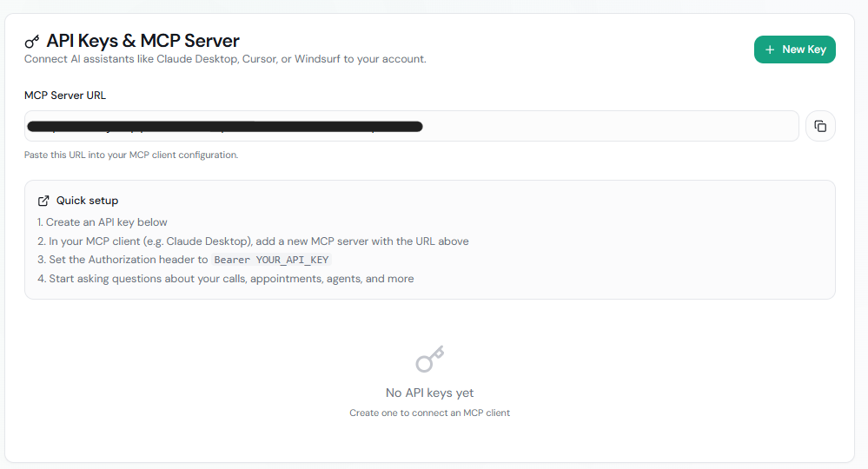Image resolution: width=868 pixels, height=469 pixels.
Task: Click inside the MCP Server URL field
Action: click(608, 126)
